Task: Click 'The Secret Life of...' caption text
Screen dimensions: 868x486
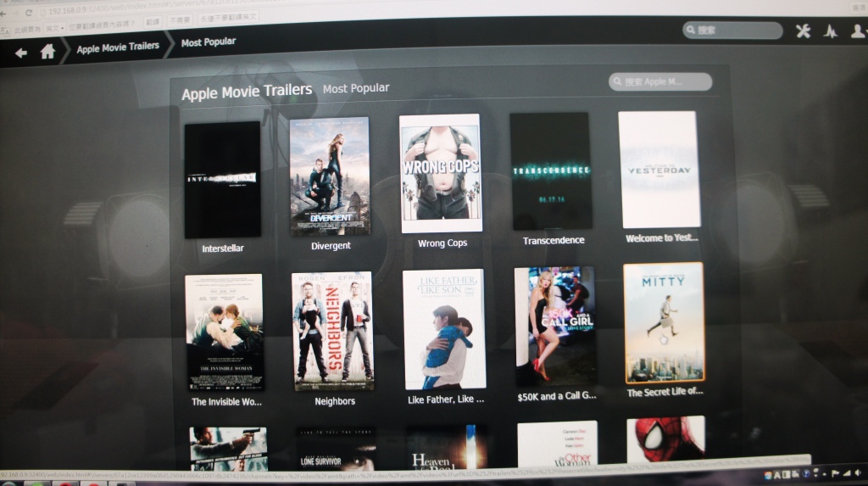Action: click(x=665, y=392)
